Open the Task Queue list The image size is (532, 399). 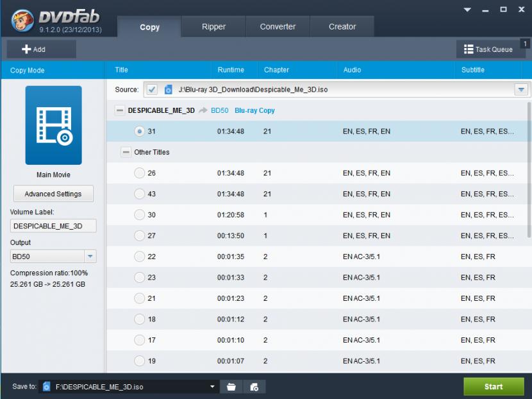[488, 49]
